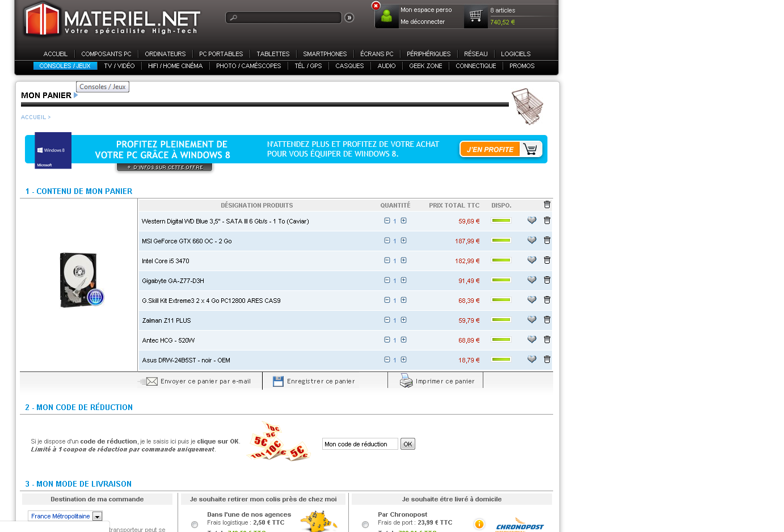Open Mon espace perso link
Image resolution: width=784 pixels, height=532 pixels.
point(426,10)
